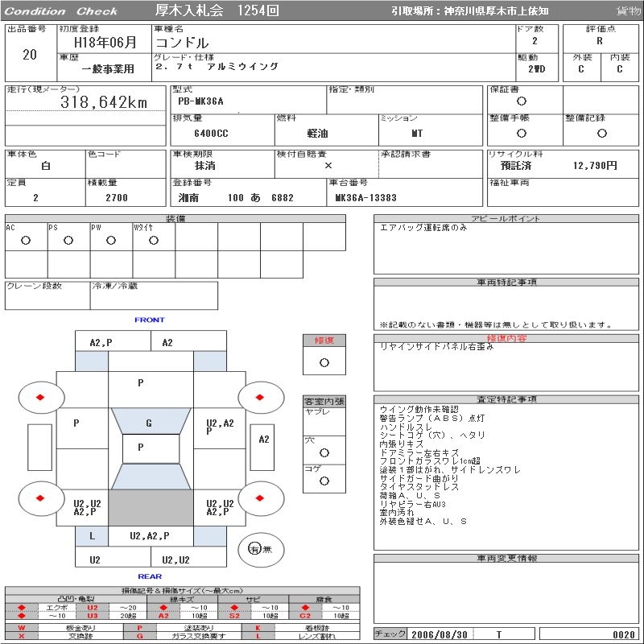Toggle the AC equipment circle
The width and height of the screenshot is (644, 644).
point(26,240)
